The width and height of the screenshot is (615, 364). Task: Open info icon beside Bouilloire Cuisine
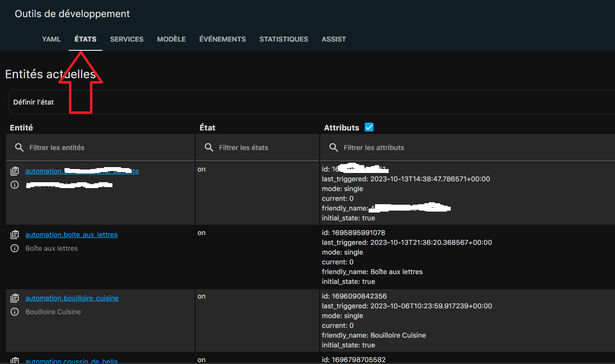(x=15, y=312)
